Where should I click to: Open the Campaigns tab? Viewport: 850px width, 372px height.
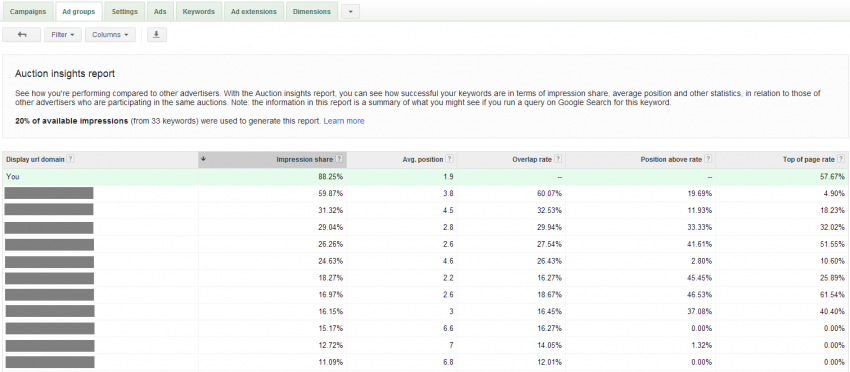click(28, 11)
